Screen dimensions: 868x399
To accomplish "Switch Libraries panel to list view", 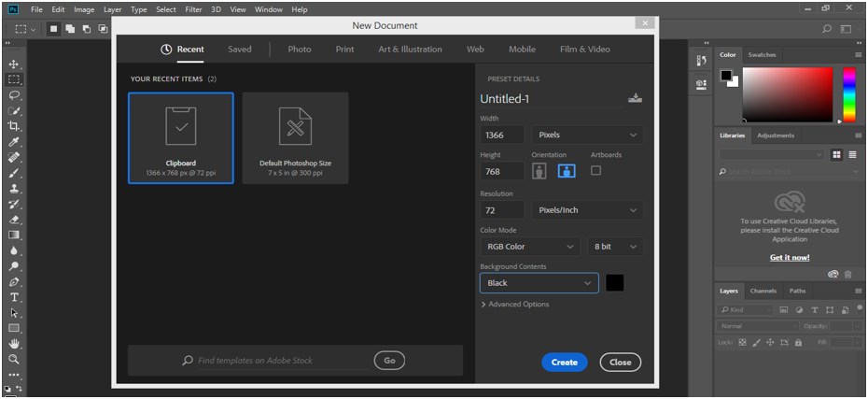I will (x=851, y=155).
